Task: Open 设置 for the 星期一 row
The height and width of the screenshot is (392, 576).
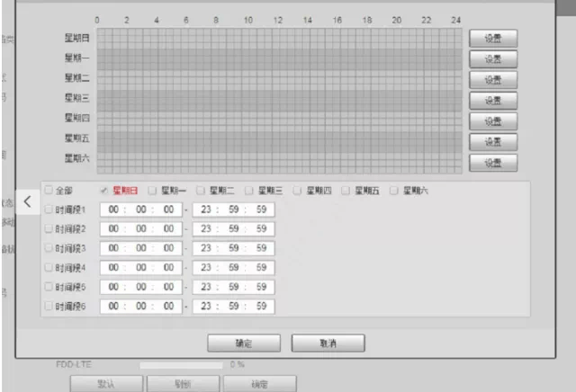Action: point(492,58)
